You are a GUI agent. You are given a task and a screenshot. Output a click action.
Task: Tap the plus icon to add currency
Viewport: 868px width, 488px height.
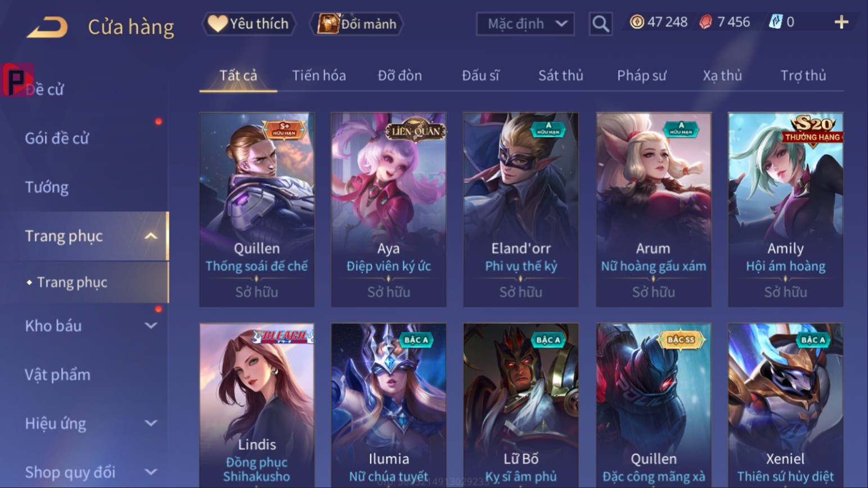point(841,22)
